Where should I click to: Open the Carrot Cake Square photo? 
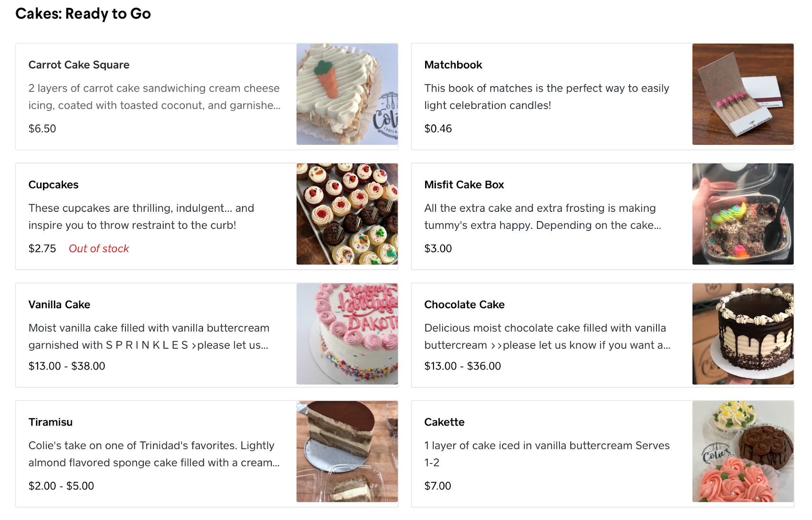point(347,94)
